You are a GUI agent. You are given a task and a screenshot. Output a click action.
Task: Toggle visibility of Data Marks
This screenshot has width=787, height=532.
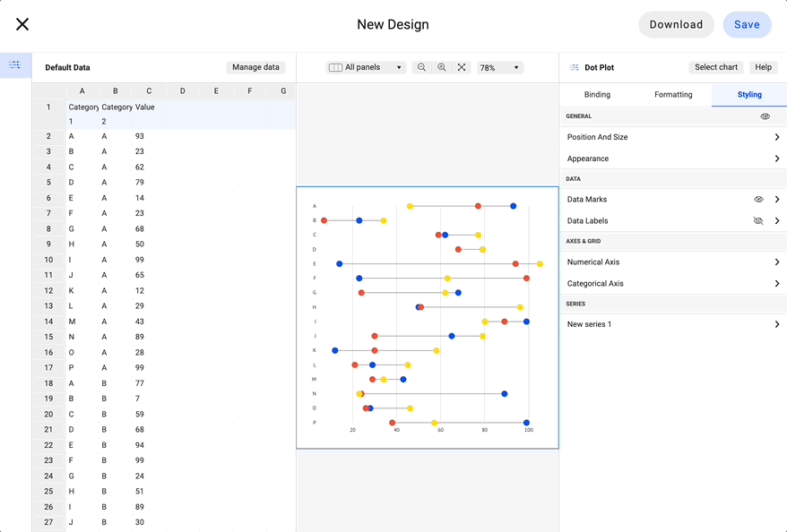click(757, 199)
